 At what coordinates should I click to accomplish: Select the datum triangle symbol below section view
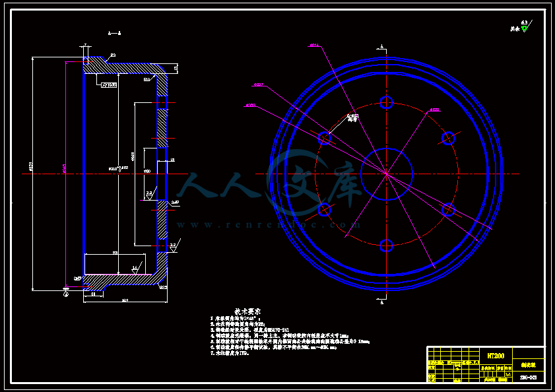pyautogui.click(x=66, y=293)
